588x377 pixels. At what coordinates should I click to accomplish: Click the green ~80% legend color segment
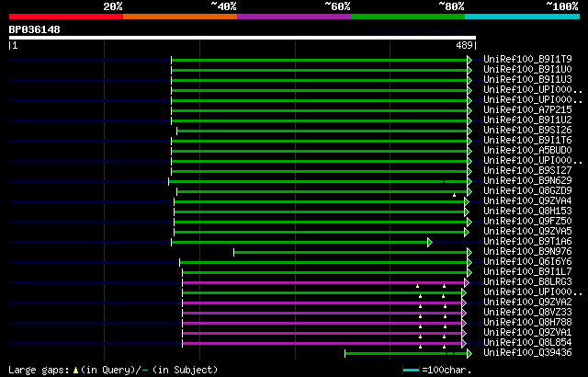(408, 17)
